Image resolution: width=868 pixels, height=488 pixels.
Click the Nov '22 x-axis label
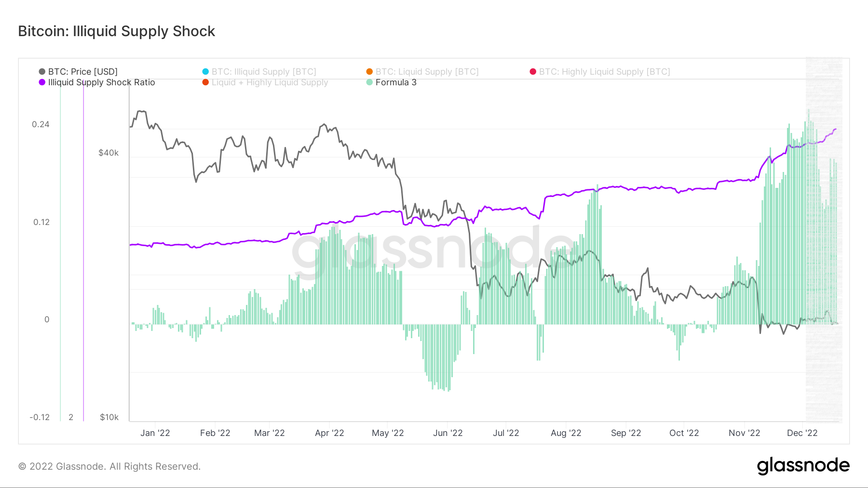click(x=745, y=433)
